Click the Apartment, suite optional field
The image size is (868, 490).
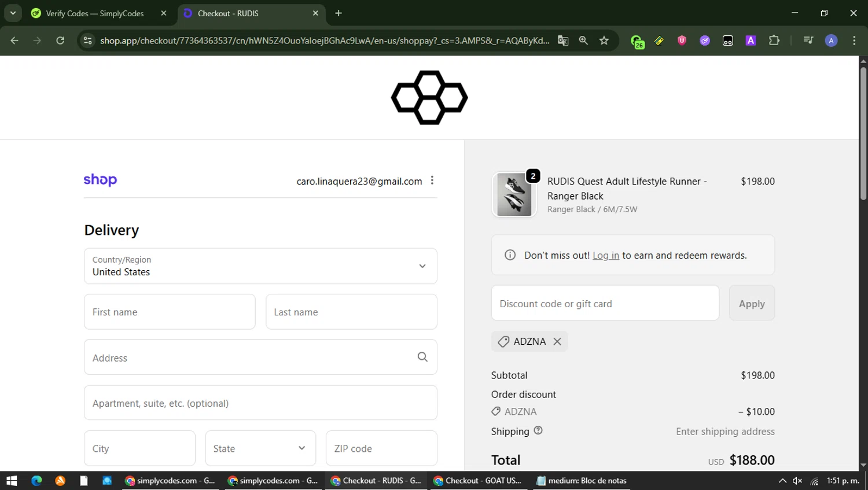pos(260,403)
